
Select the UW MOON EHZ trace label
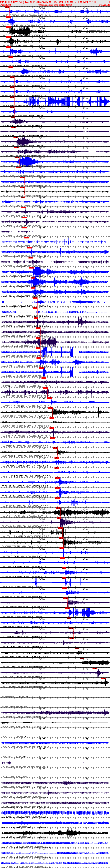[26, 276]
